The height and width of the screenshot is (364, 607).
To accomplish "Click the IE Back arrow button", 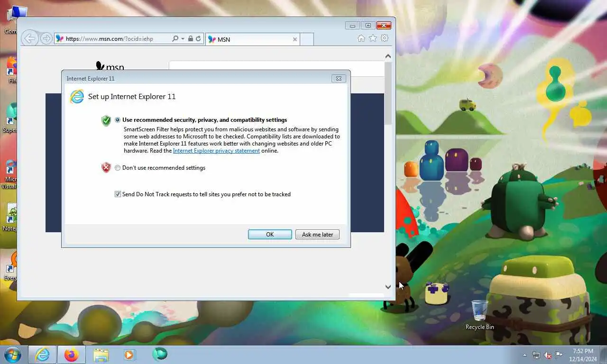I will point(29,38).
